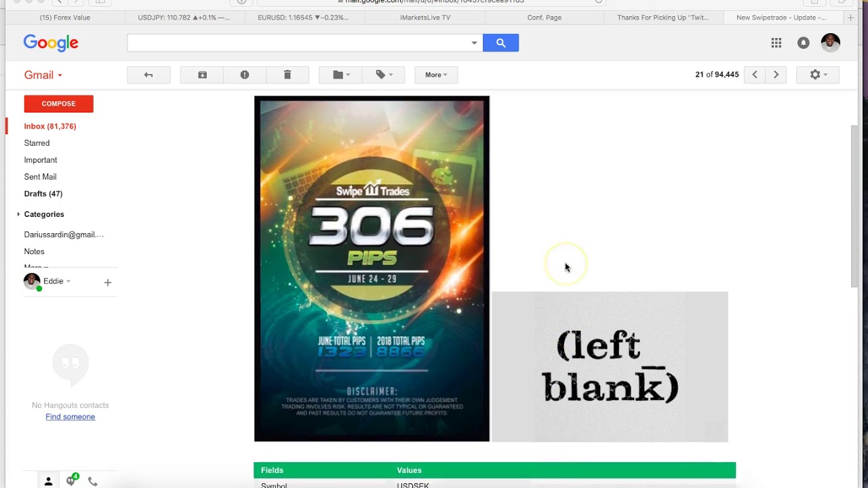Open the Gmail product switcher dropdown

[x=43, y=75]
